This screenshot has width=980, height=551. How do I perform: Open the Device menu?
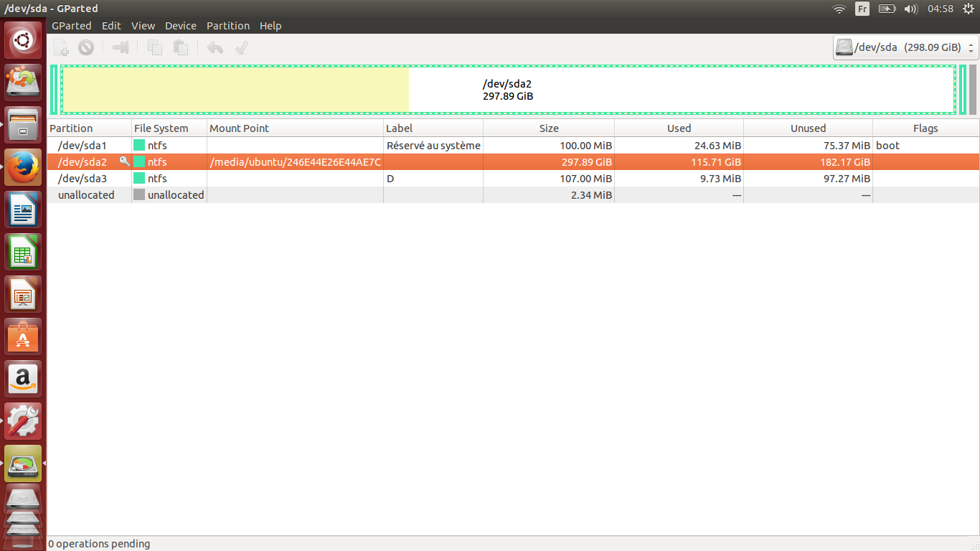pyautogui.click(x=181, y=25)
